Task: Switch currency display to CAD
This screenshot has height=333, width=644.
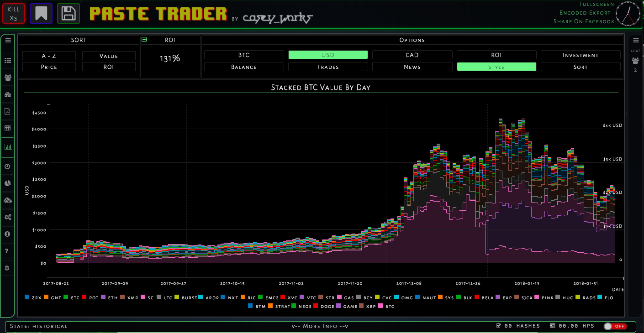Action: (412, 54)
